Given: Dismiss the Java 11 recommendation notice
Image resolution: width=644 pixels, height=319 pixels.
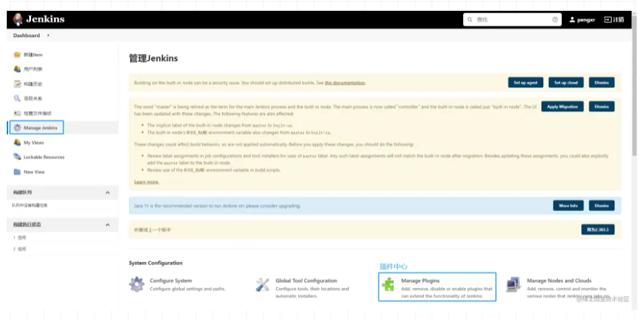Looking at the screenshot, I should click(601, 206).
